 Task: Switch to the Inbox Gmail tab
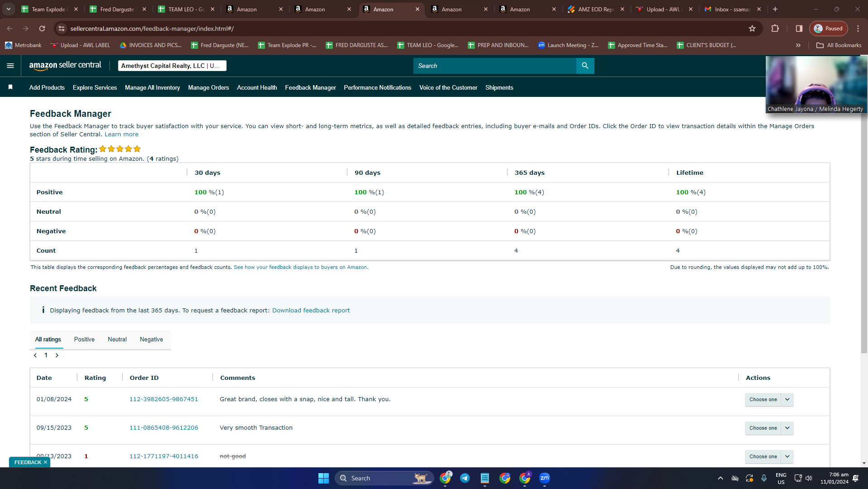pos(732,9)
